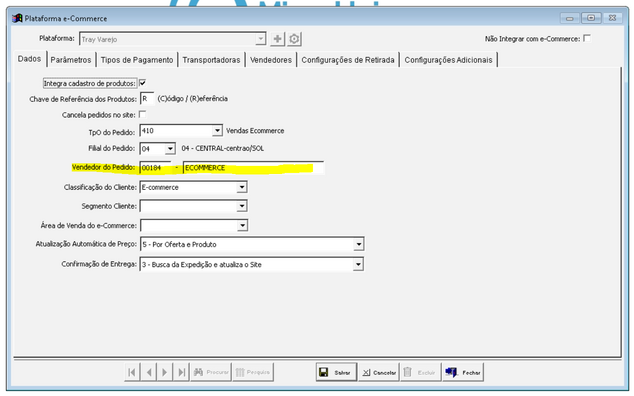Check Não Integrar com e-Commerce

click(x=587, y=38)
